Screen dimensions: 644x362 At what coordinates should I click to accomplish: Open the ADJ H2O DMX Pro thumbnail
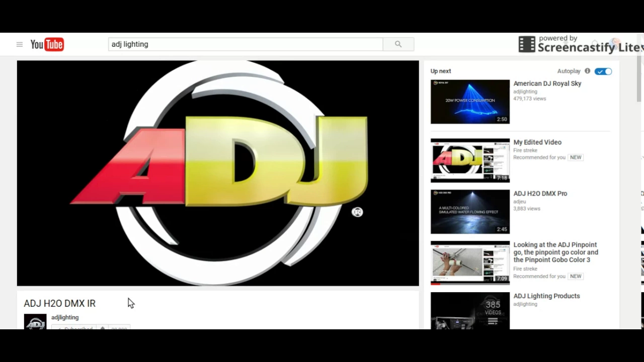tap(470, 212)
